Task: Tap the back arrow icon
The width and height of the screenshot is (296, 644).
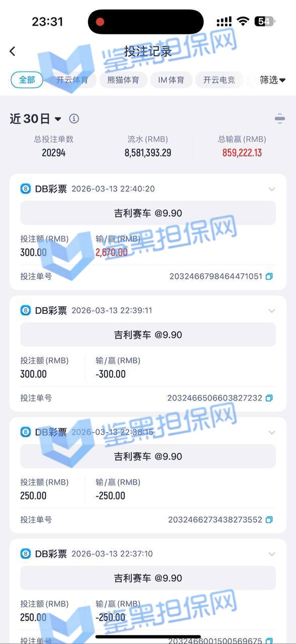Action: click(x=13, y=51)
